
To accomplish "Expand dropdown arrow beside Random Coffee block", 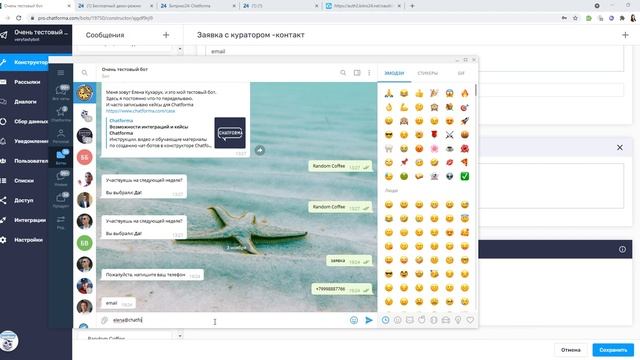I will pos(180,336).
